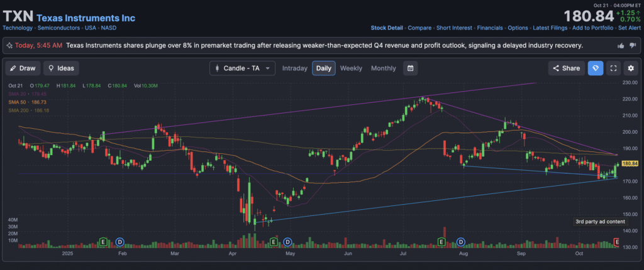
Task: Select the Monthly timeframe tab
Action: [384, 68]
